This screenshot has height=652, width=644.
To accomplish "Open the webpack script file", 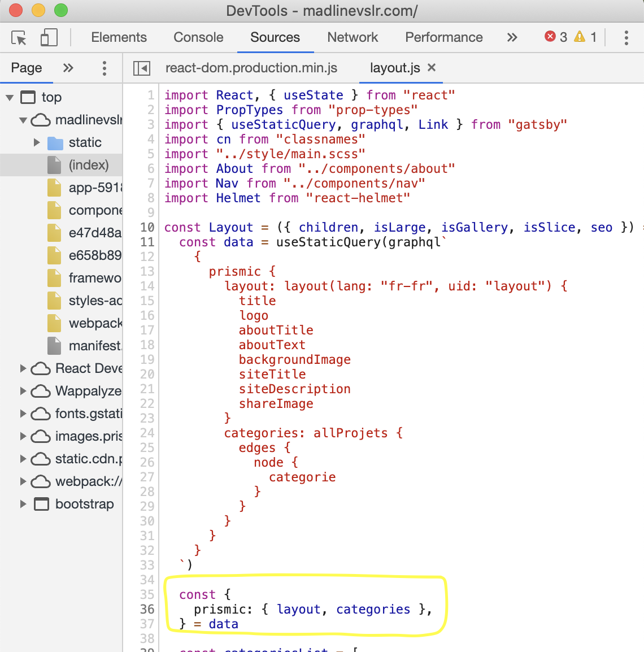I will pos(95,323).
